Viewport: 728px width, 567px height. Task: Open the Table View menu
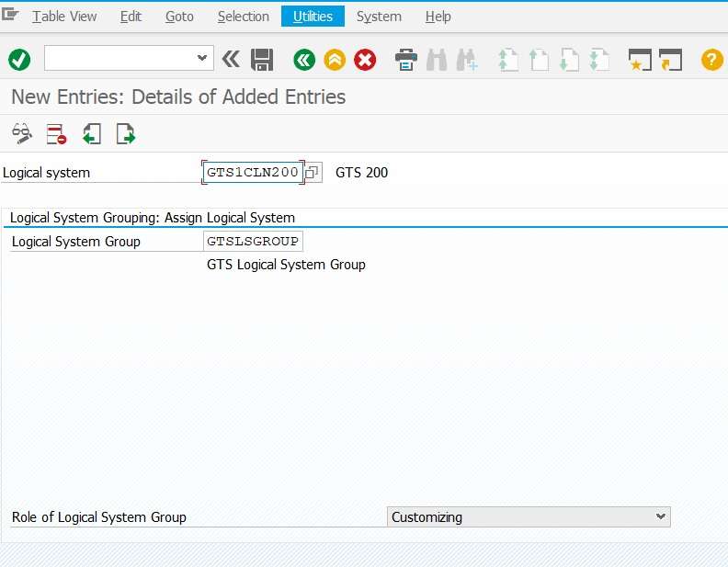click(64, 17)
